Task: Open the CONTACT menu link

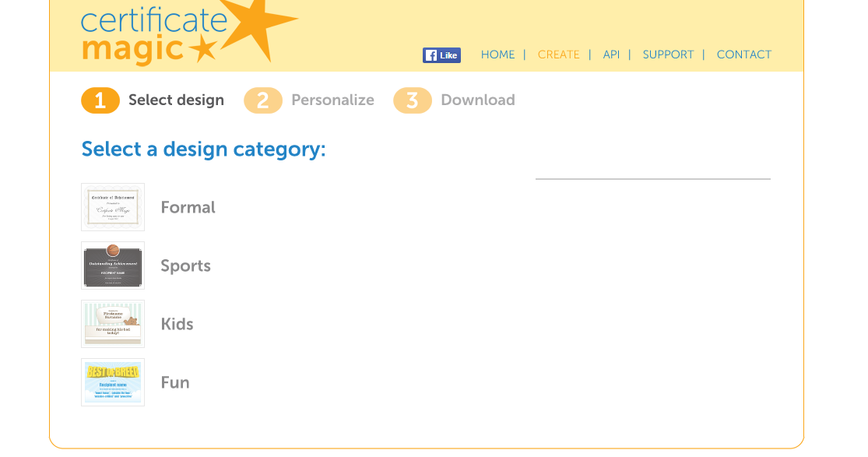Action: (743, 54)
